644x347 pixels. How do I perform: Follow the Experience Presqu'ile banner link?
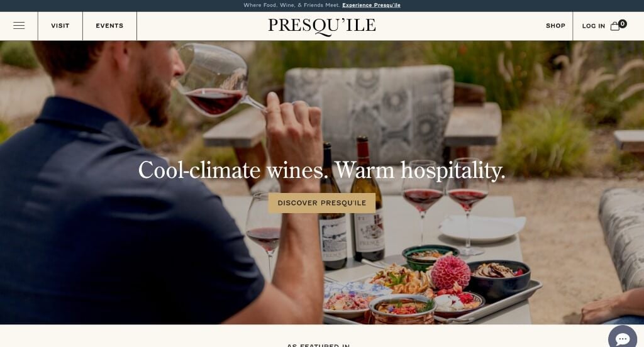[x=371, y=5]
